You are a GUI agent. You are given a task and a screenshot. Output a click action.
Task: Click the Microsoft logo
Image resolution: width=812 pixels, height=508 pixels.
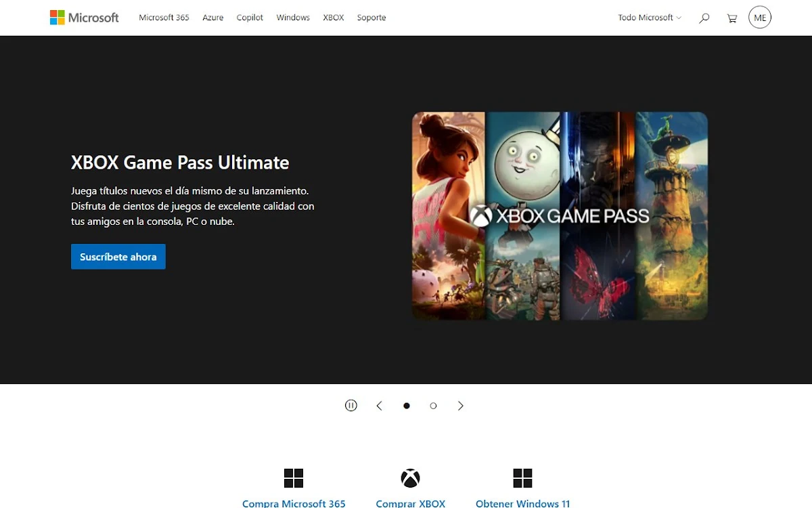pyautogui.click(x=85, y=18)
